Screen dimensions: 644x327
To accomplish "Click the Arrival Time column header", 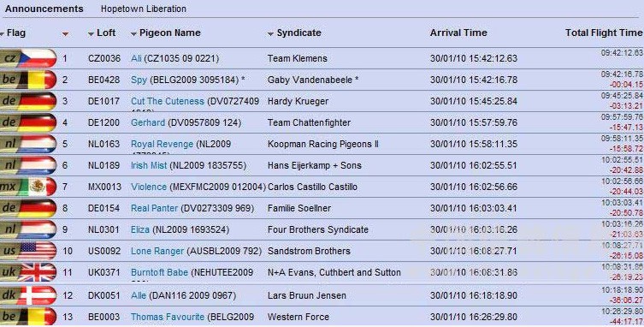I will 458,33.
